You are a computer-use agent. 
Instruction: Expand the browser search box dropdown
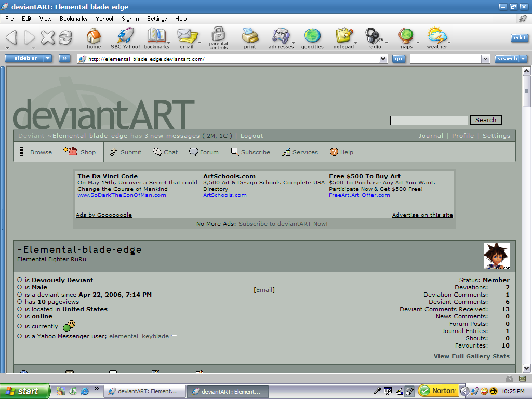click(x=486, y=59)
